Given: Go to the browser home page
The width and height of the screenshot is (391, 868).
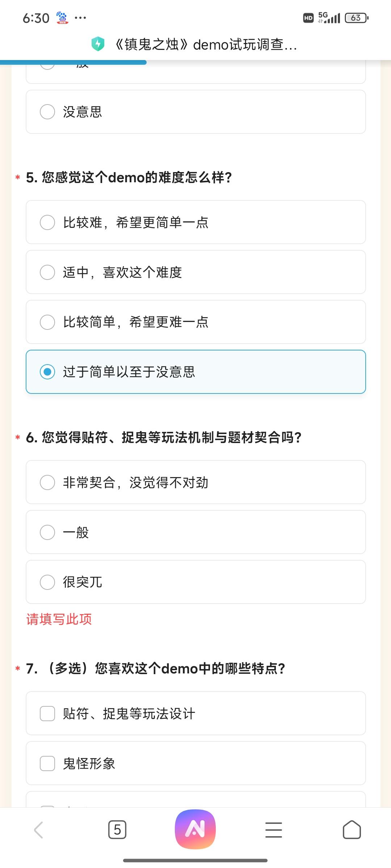Looking at the screenshot, I should pos(352,830).
